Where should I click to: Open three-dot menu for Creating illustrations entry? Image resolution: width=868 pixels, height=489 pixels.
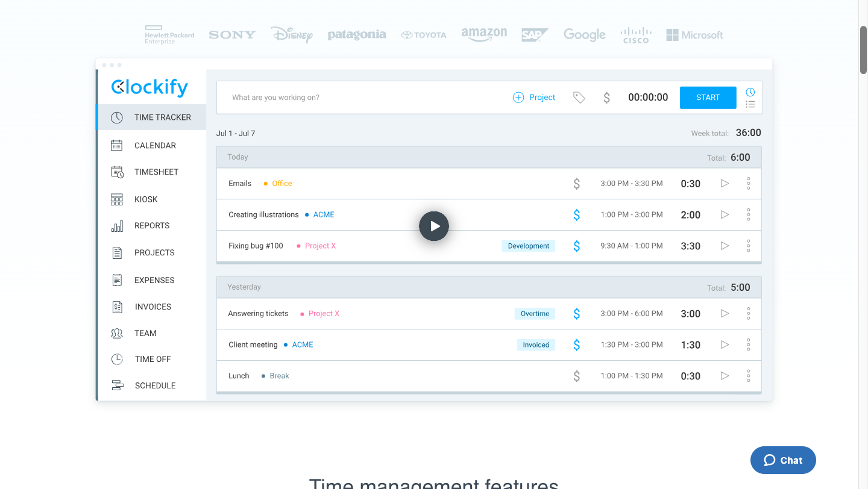click(x=748, y=214)
